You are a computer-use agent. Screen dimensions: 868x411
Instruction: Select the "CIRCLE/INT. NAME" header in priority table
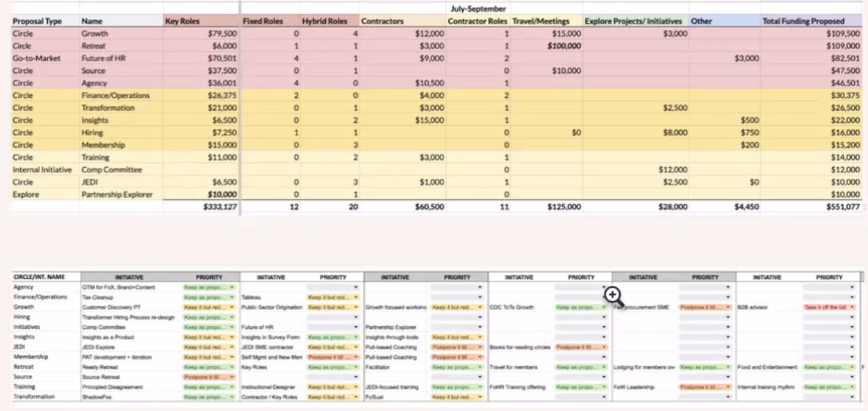click(39, 277)
